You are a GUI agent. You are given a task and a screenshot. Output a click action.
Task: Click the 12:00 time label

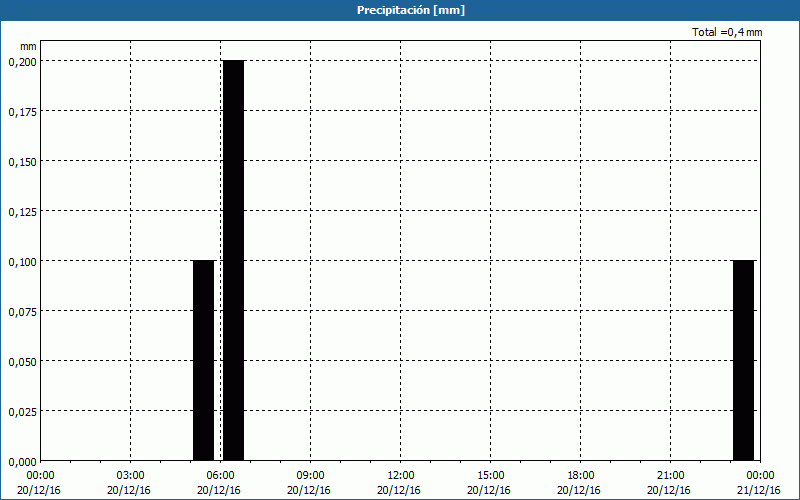(401, 476)
